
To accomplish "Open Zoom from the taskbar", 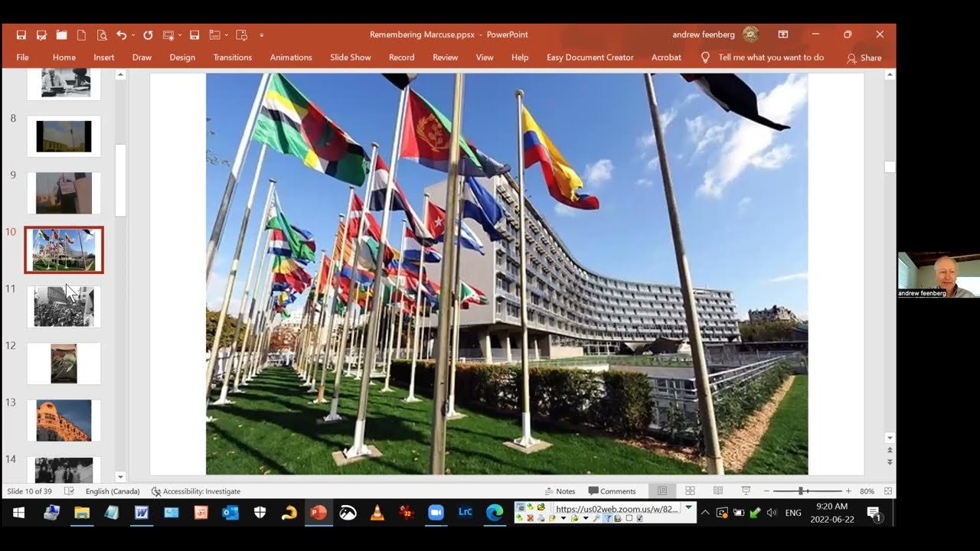I will click(x=436, y=514).
